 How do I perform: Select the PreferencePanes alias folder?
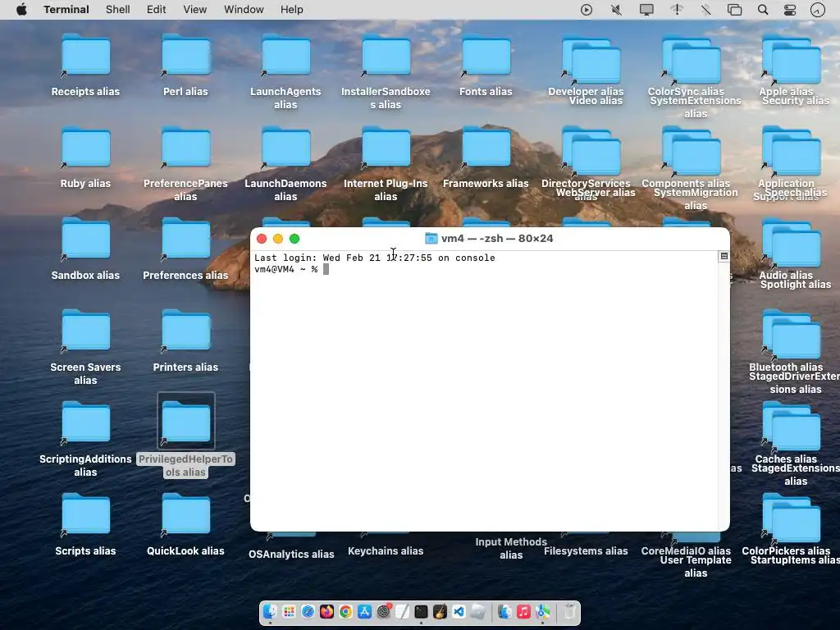click(x=186, y=148)
